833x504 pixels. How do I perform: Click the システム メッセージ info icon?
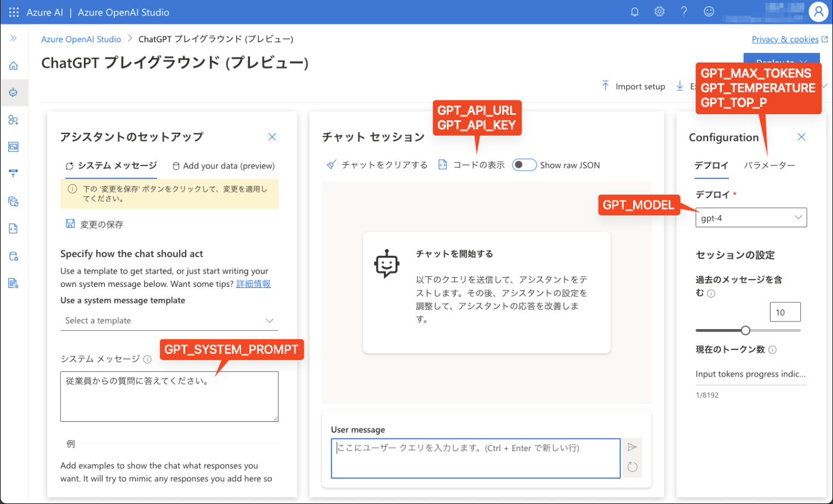[148, 359]
